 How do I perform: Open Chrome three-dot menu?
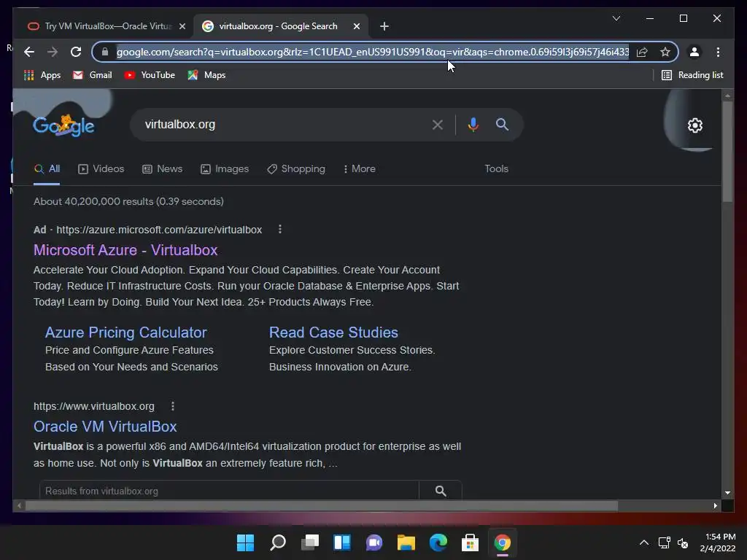pos(718,52)
